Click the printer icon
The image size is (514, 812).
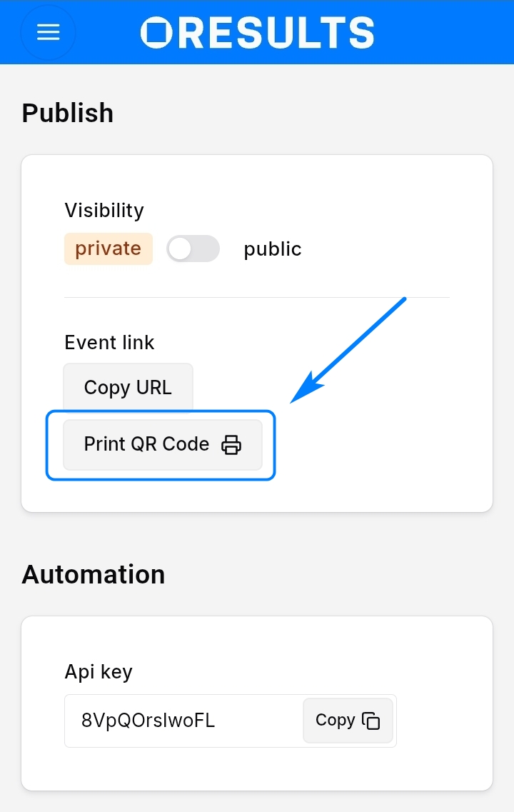[231, 445]
